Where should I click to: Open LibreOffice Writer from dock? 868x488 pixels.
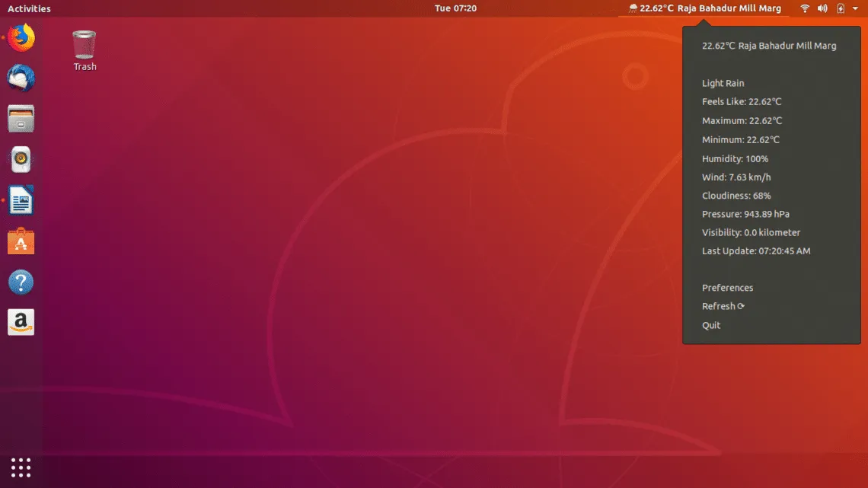click(21, 201)
